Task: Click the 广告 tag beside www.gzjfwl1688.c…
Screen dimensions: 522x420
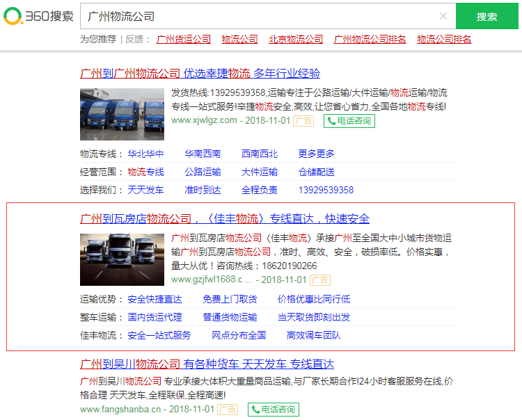Action: (x=320, y=280)
